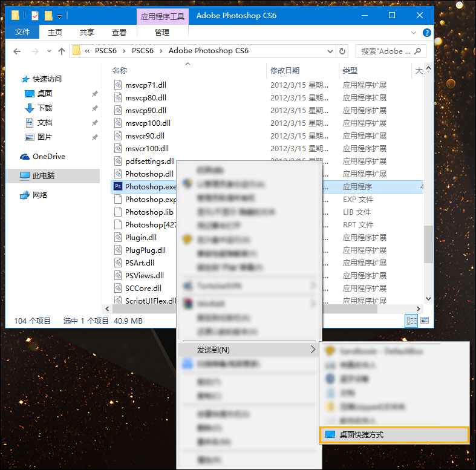
Task: Open the 文件 ribbon tab
Action: coord(22,32)
